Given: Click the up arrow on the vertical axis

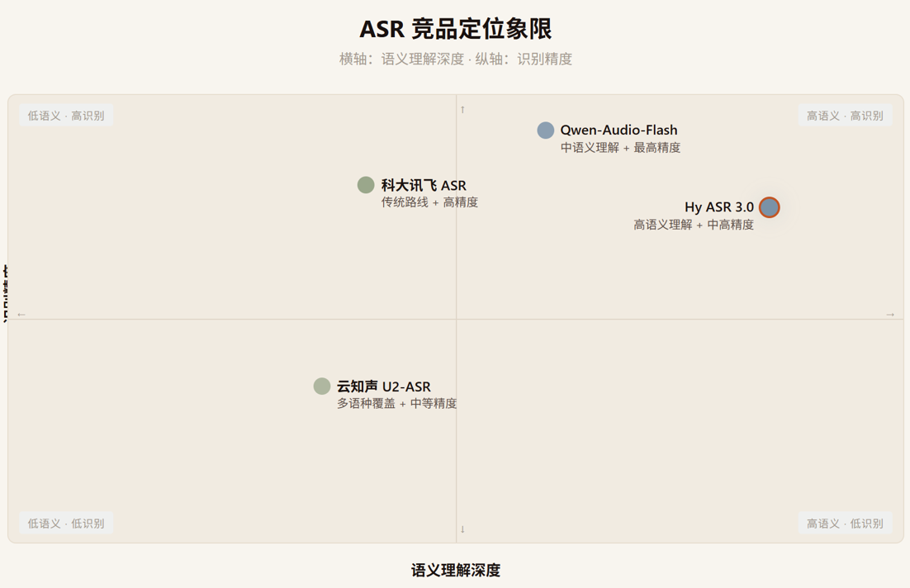Looking at the screenshot, I should tap(462, 109).
